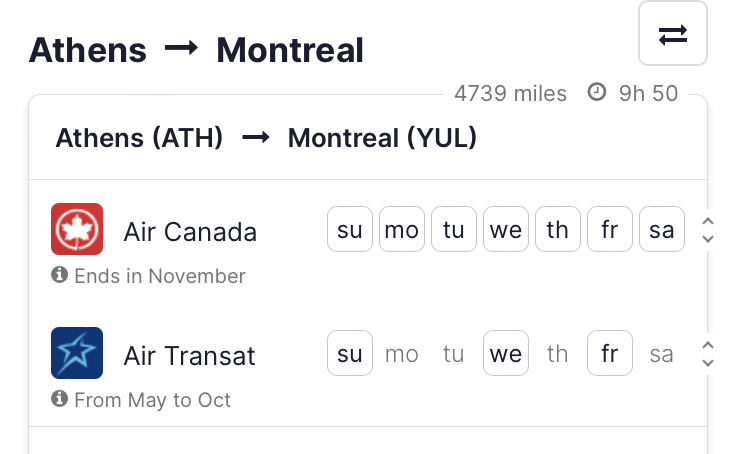Toggle Air Canada Tuesday (tu) day
The height and width of the screenshot is (454, 736).
pos(454,229)
